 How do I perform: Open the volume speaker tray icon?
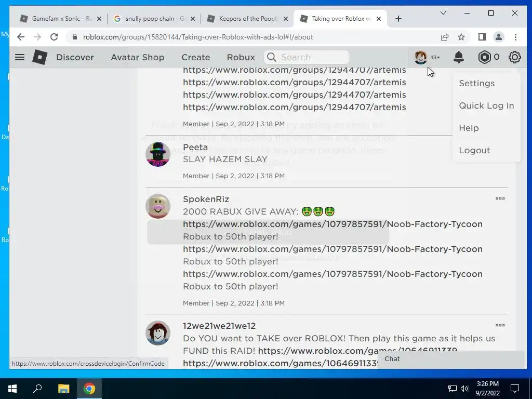464,389
